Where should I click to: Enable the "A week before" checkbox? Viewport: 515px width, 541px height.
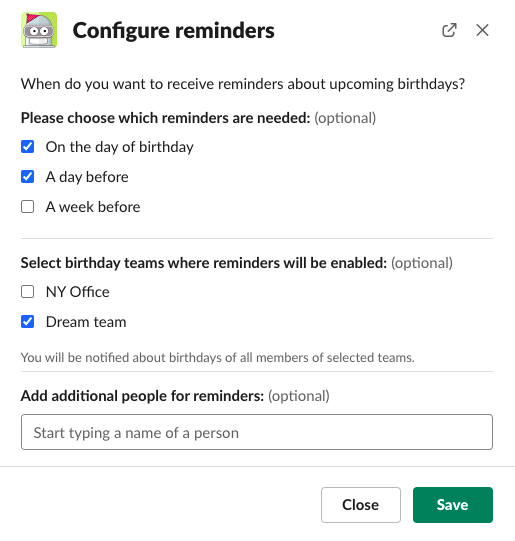tap(28, 207)
